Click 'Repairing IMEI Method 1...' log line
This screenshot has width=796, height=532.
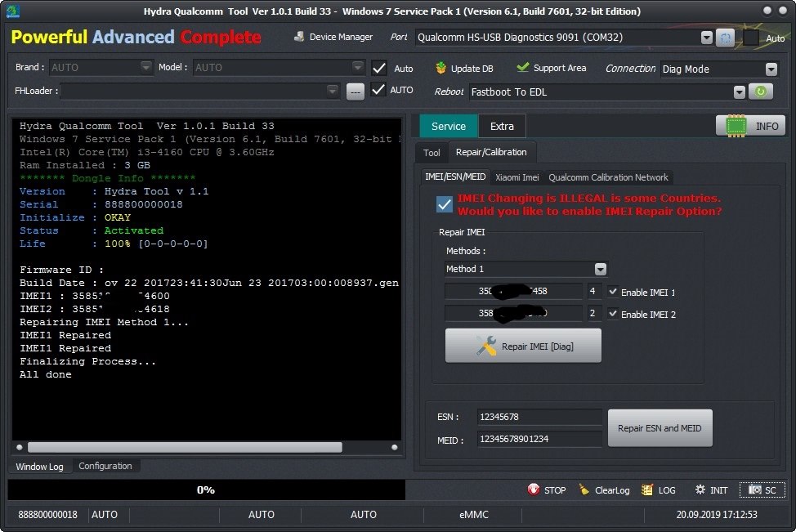104,322
